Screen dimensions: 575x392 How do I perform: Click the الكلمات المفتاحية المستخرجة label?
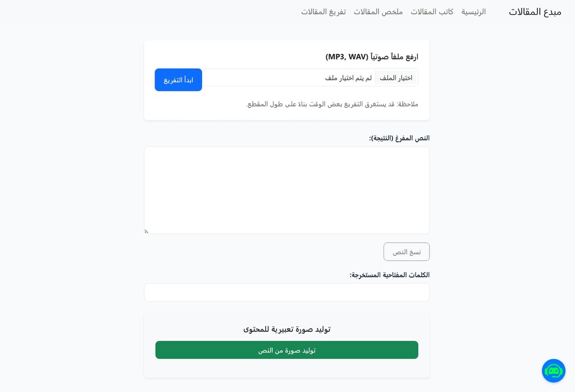tap(389, 275)
